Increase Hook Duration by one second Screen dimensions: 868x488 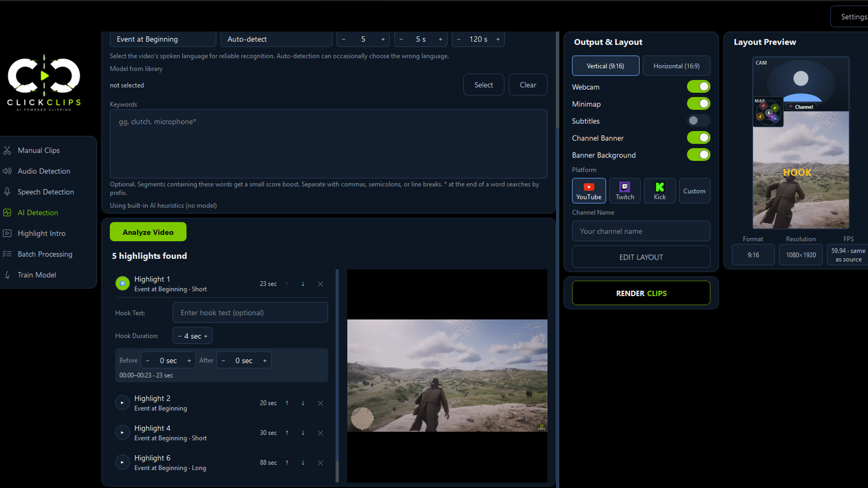click(x=206, y=336)
